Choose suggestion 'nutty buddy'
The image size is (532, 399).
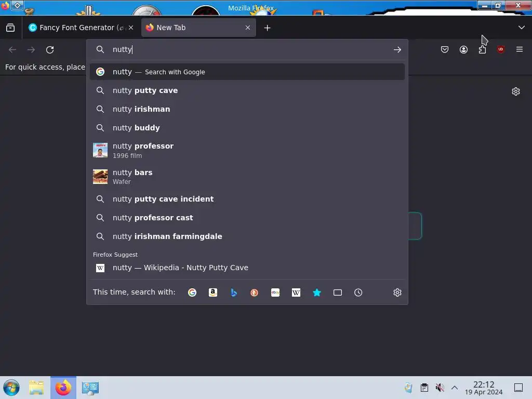[247, 128]
